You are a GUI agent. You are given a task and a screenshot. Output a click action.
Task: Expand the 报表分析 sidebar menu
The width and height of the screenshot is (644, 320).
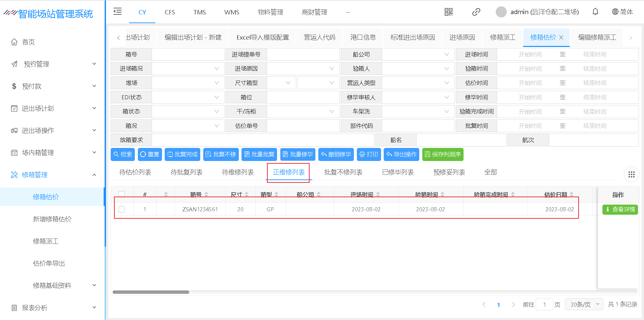tap(54, 308)
